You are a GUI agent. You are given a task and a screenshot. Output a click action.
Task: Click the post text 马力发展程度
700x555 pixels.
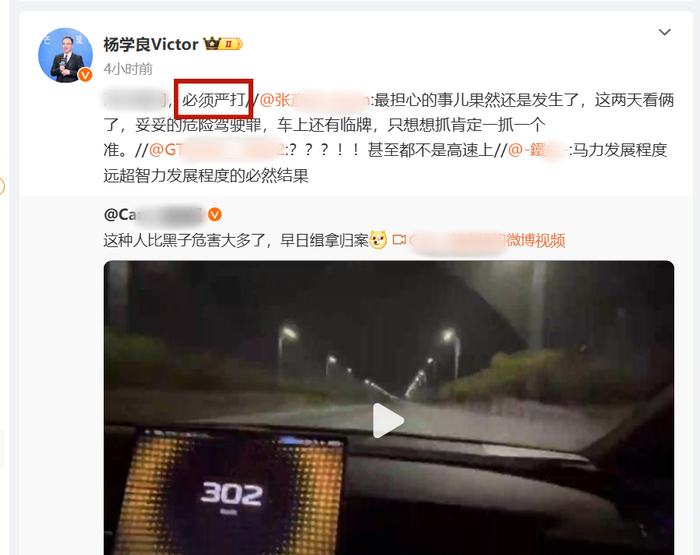(620, 150)
